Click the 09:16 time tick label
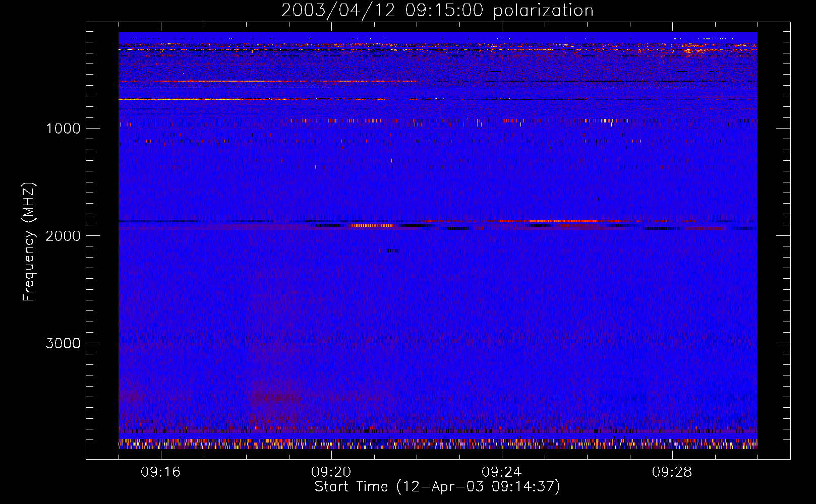The image size is (816, 504). (161, 472)
